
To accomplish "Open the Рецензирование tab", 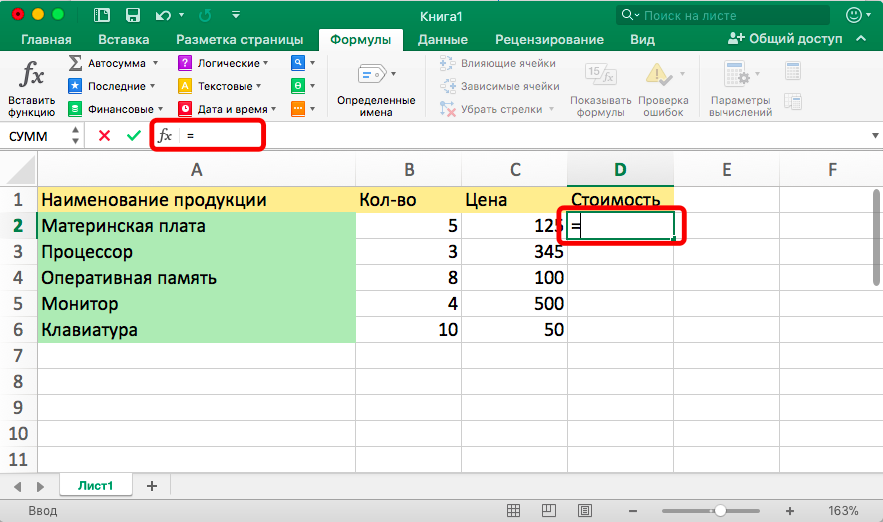I will [x=549, y=39].
